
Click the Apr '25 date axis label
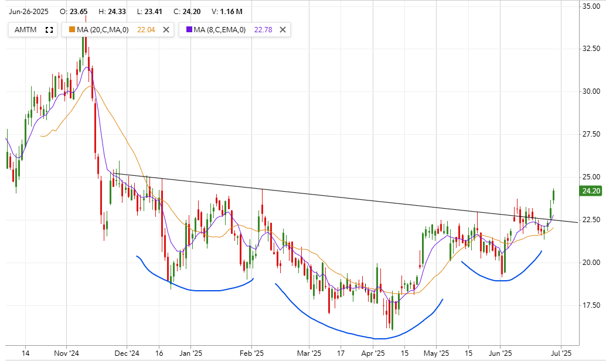[373, 353]
